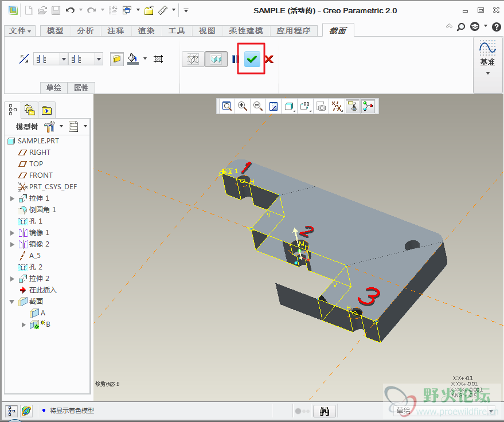Click the Open file icon
Viewport: 504px width, 422px height.
42,10
